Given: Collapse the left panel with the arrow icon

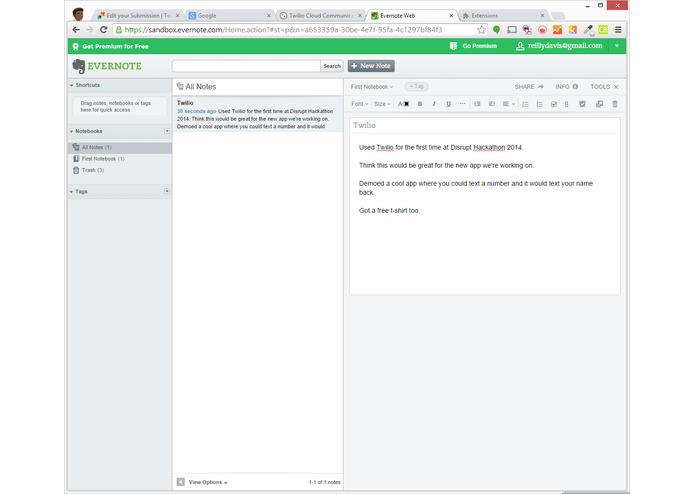Looking at the screenshot, I should tap(180, 482).
